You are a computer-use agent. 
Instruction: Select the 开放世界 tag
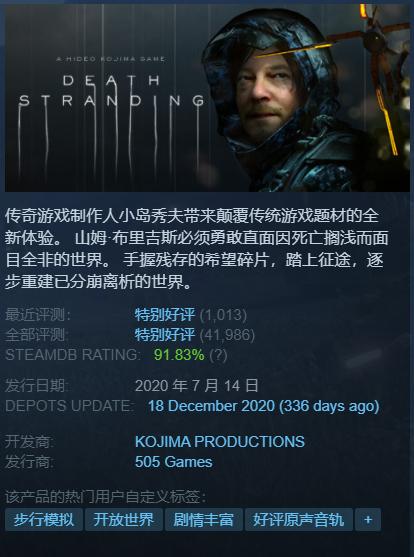(124, 520)
